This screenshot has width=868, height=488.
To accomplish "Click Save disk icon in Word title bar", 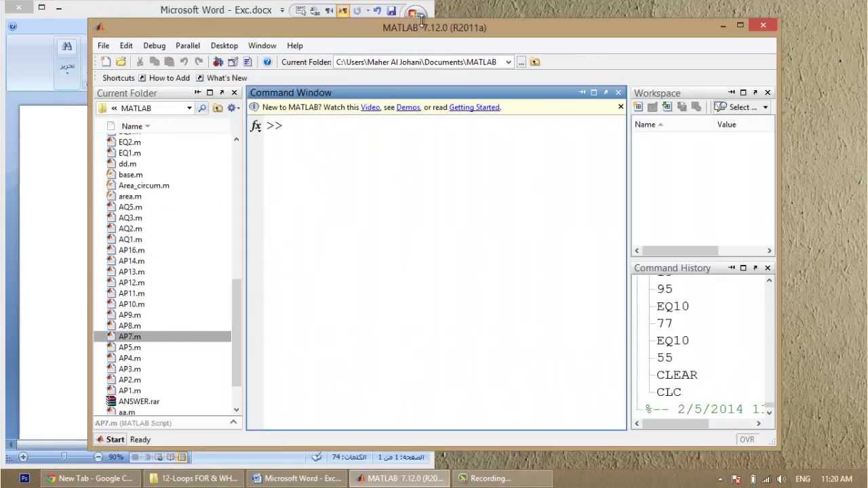I will [x=391, y=10].
